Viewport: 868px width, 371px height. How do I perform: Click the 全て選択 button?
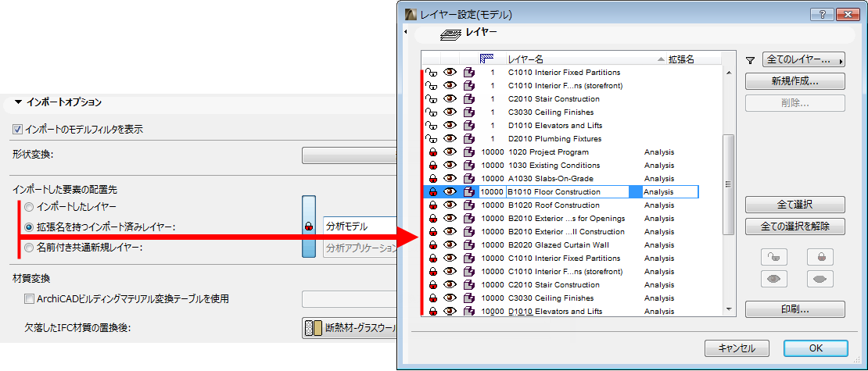coord(795,205)
